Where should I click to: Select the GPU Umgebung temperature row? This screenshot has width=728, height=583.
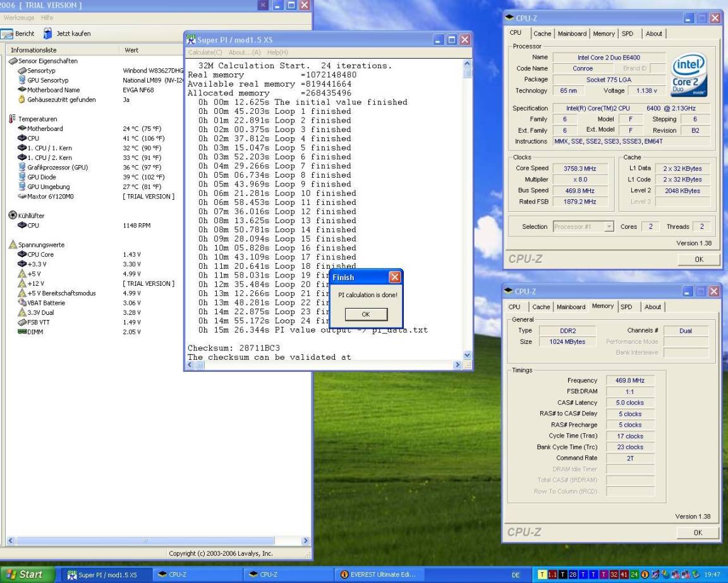pos(95,187)
